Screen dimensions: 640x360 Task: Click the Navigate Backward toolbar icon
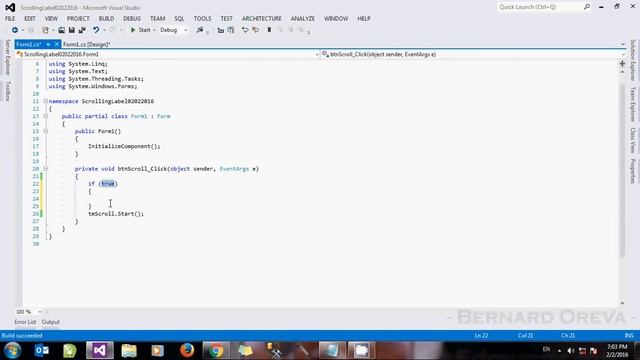[x=15, y=30]
